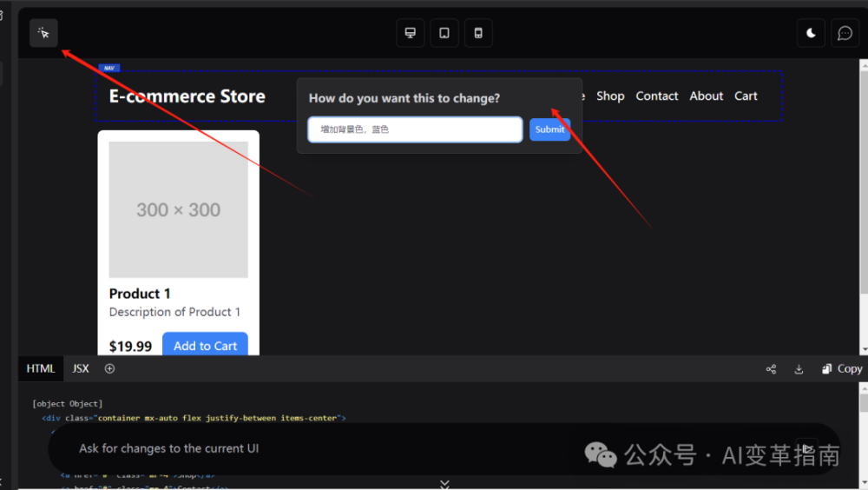Collapse the code panel with double chevron
The width and height of the screenshot is (868, 490).
(444, 485)
